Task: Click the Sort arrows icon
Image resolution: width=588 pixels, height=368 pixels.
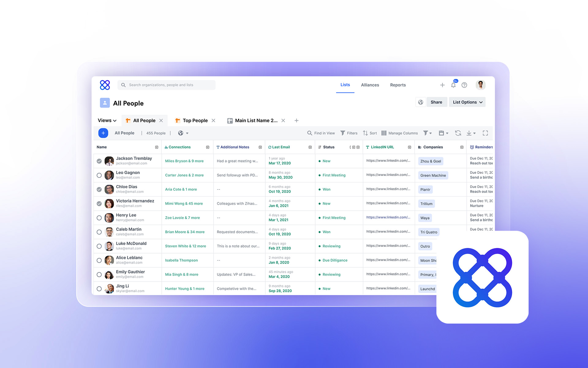Action: pyautogui.click(x=365, y=133)
